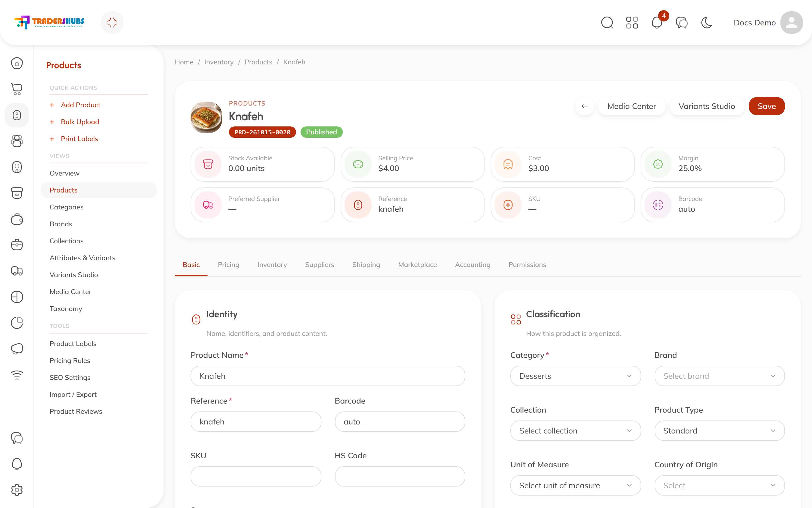Click the HS Code input field

pyautogui.click(x=400, y=476)
